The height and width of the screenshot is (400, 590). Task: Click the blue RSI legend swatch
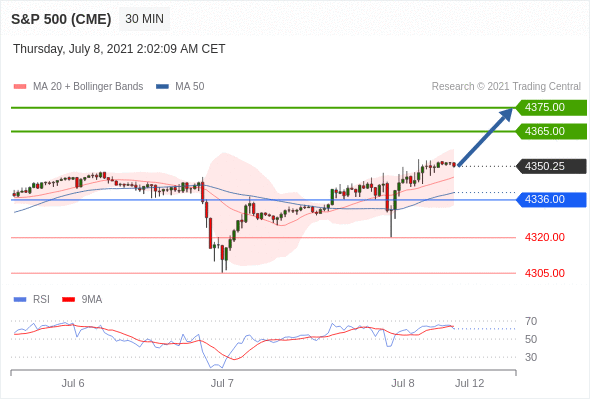pos(20,300)
